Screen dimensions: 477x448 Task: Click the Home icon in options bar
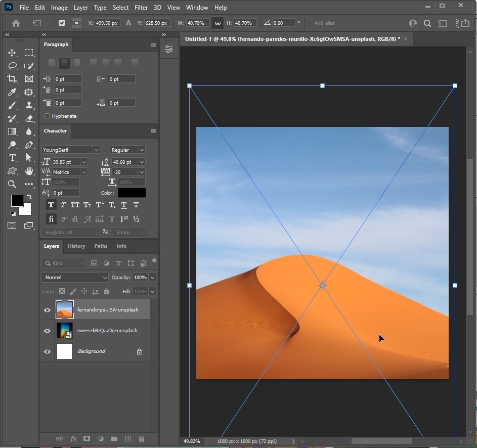click(x=16, y=23)
